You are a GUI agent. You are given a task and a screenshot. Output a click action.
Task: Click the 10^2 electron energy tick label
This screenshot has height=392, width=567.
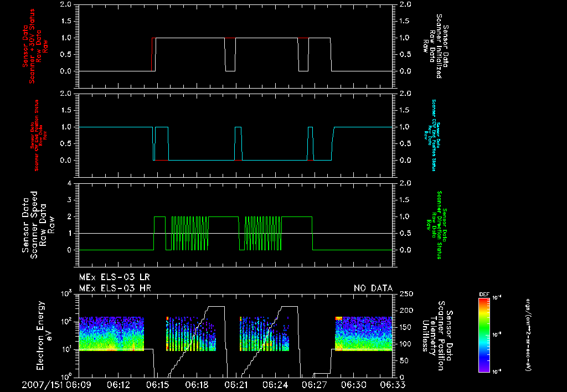point(66,321)
